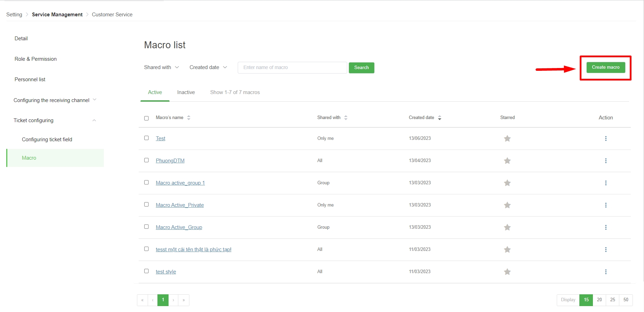Screen dimensions: 644x312
Task: Star the PhuongDTM macro
Action: pos(507,161)
